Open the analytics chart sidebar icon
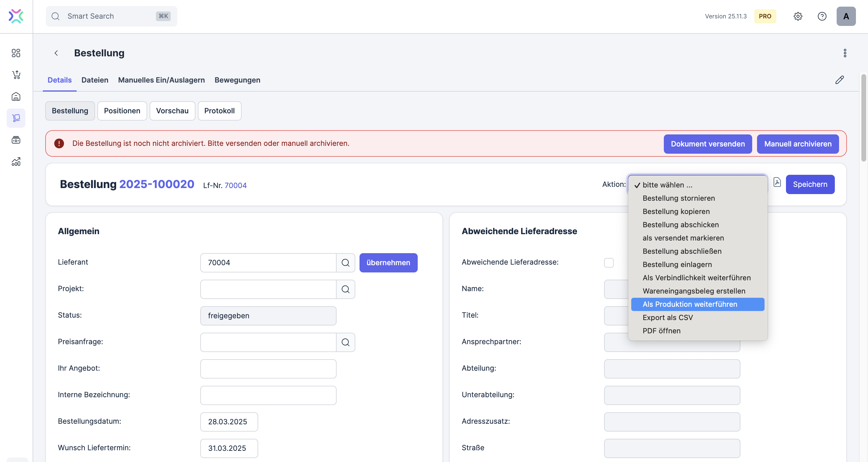Image resolution: width=868 pixels, height=462 pixels. click(16, 162)
